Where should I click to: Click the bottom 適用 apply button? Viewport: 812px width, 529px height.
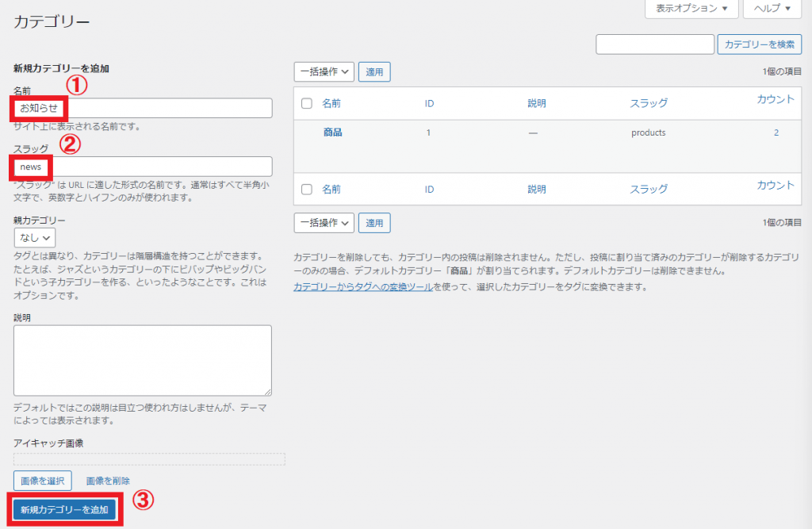point(374,223)
